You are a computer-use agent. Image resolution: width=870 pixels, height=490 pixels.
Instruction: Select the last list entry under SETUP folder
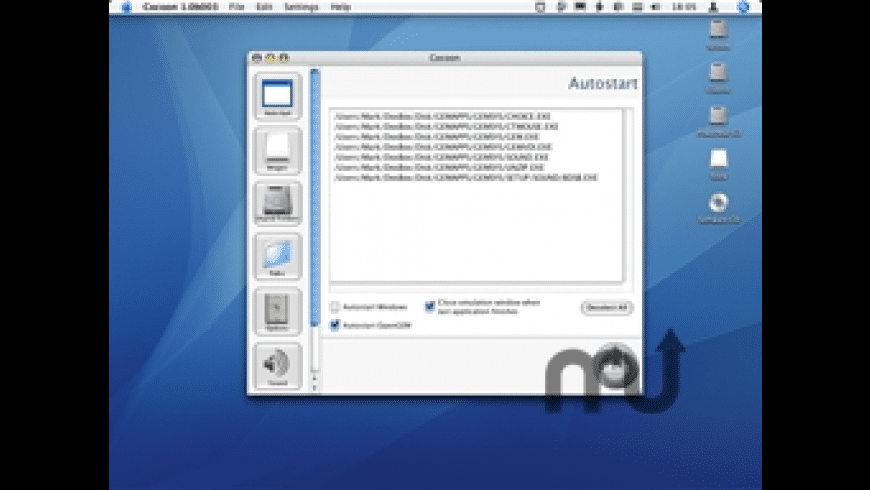point(466,178)
